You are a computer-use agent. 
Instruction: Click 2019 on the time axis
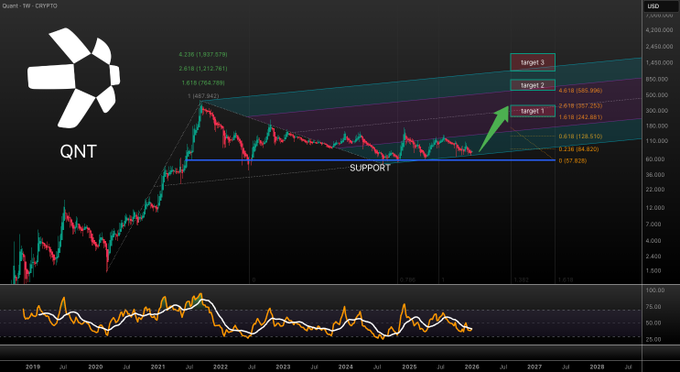[33, 367]
